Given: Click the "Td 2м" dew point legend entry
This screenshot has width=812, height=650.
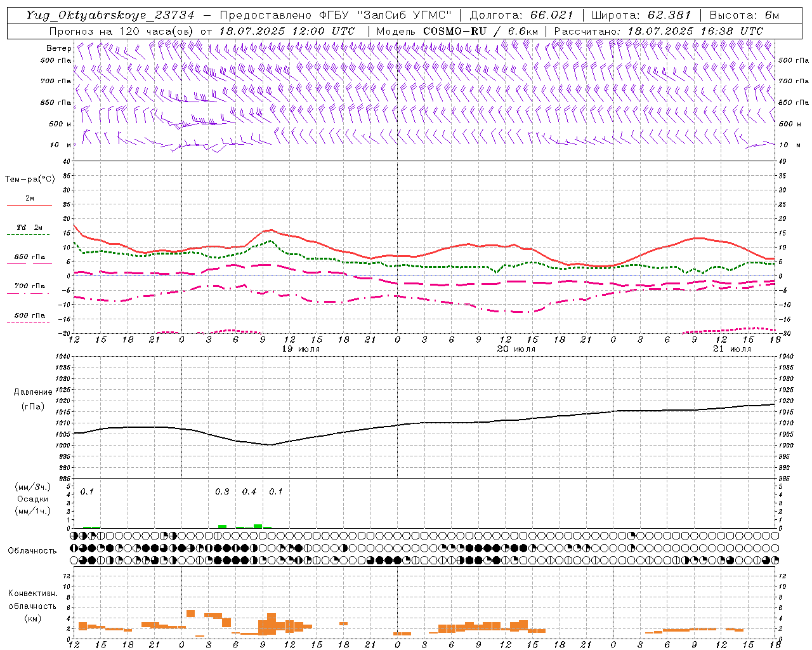Looking at the screenshot, I should coord(30,227).
